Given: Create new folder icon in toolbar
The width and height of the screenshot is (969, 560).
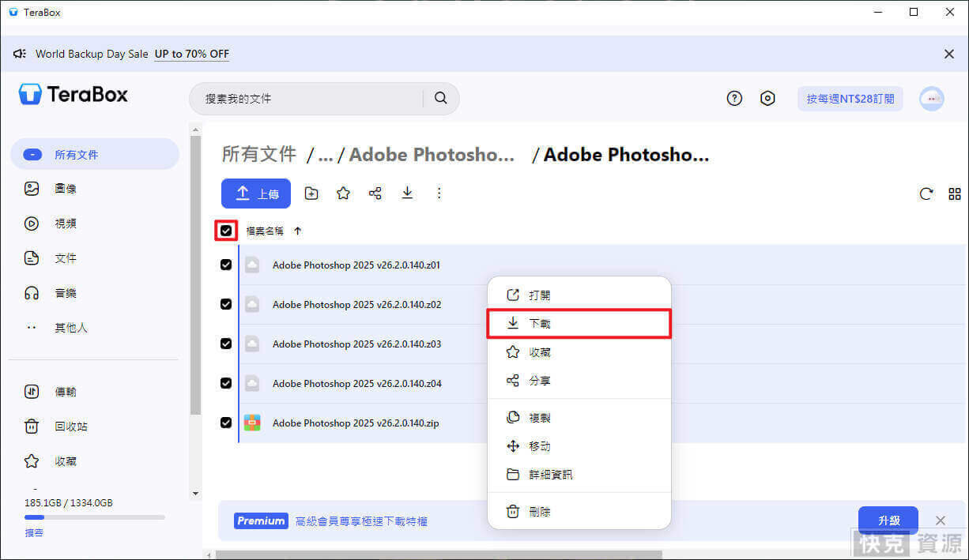Looking at the screenshot, I should tap(311, 194).
